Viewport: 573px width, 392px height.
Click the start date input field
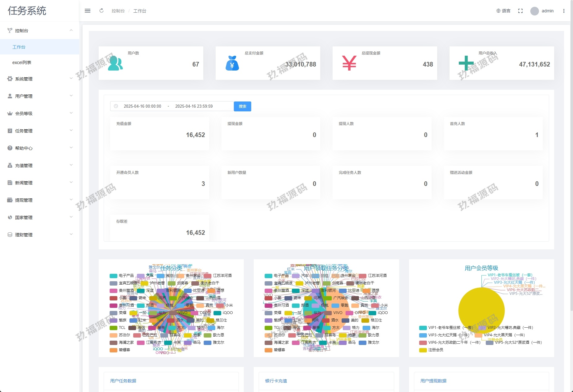point(142,106)
